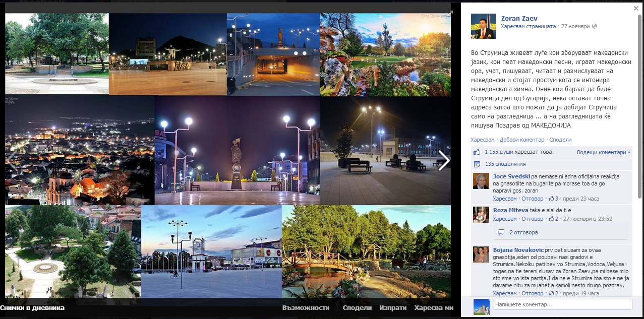Screen dimensions: 644x319
Task: Click the comments panel scrollbar
Action: pos(639,101)
